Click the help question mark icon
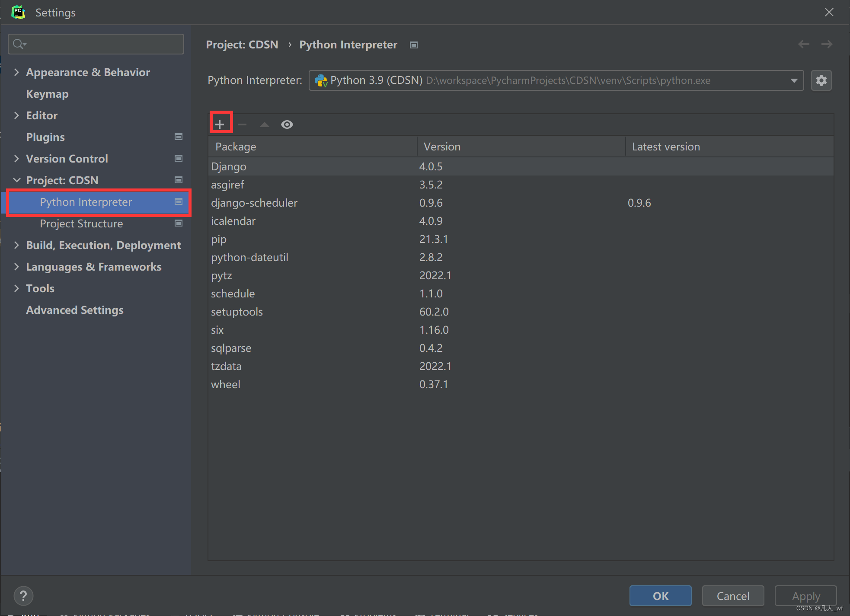Viewport: 850px width, 616px height. pyautogui.click(x=23, y=596)
